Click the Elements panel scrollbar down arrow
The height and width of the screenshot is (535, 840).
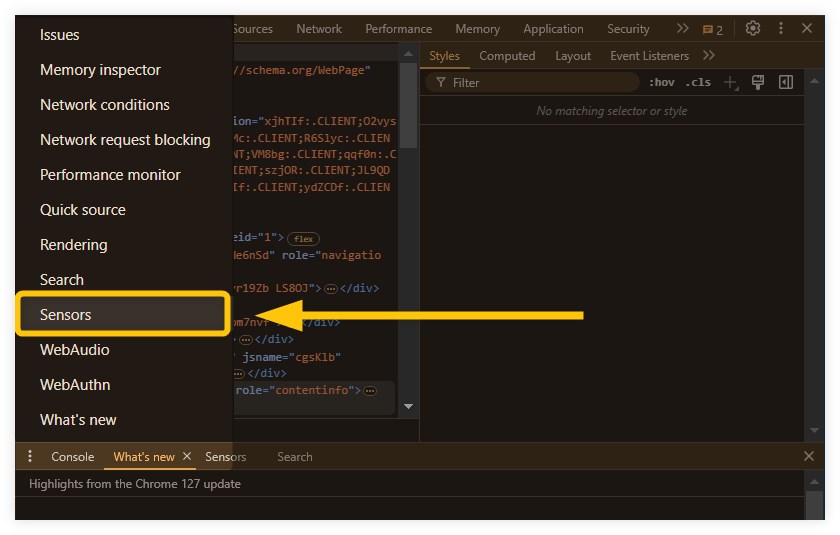(408, 406)
